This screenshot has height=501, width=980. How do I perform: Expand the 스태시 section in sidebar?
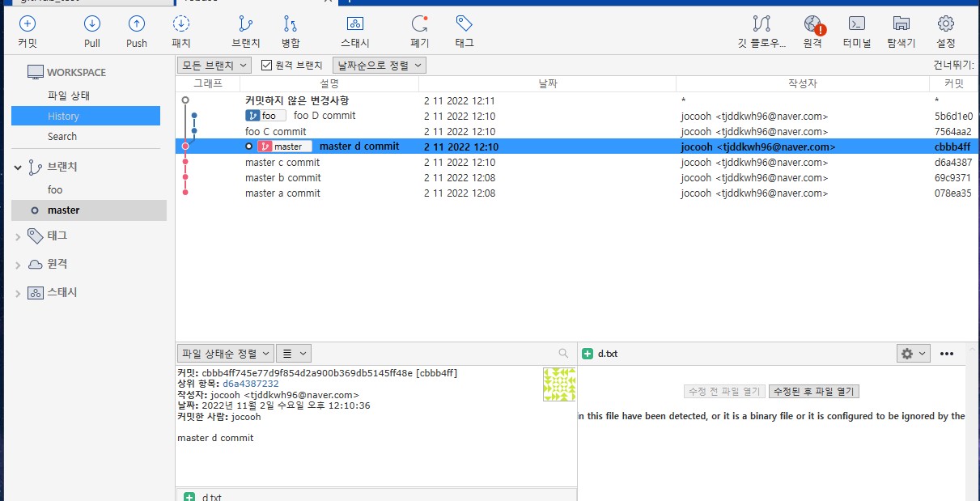click(18, 293)
